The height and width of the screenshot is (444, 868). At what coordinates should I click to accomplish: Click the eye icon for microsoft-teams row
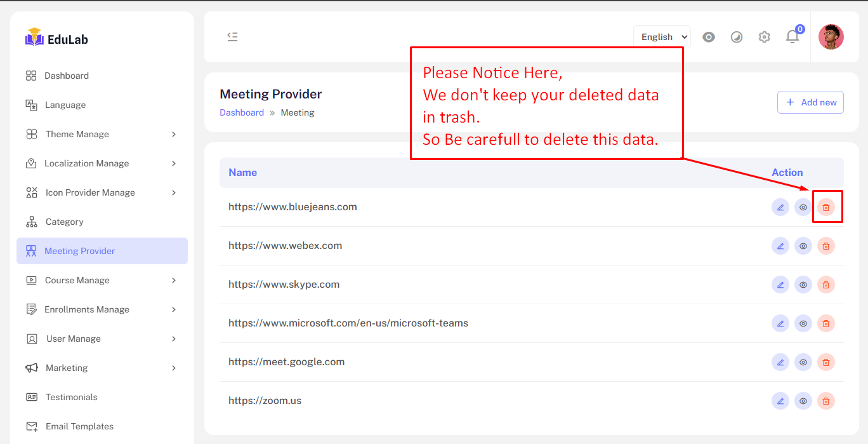(803, 323)
